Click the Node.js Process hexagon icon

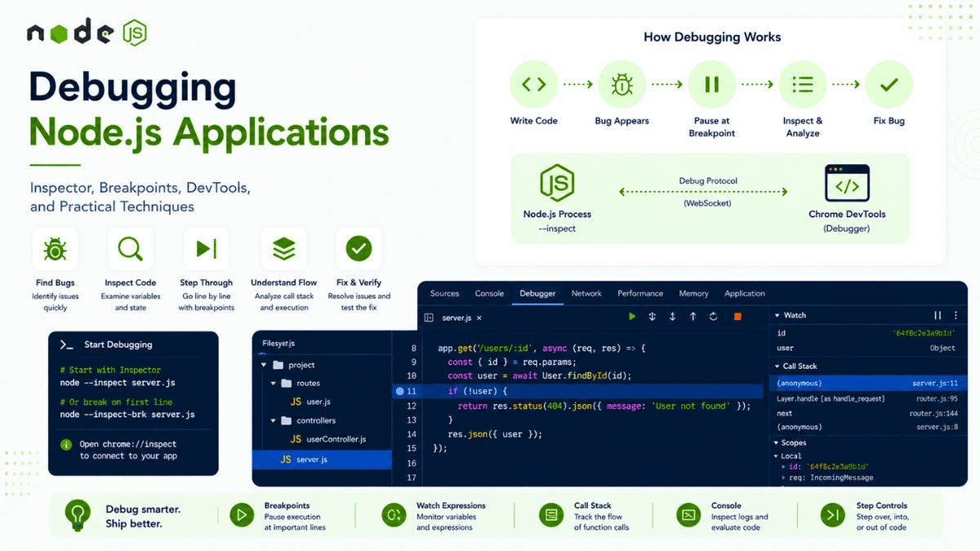(557, 184)
